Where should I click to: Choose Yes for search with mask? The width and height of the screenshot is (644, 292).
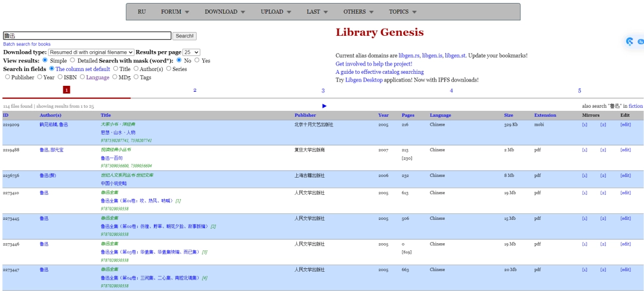click(197, 60)
